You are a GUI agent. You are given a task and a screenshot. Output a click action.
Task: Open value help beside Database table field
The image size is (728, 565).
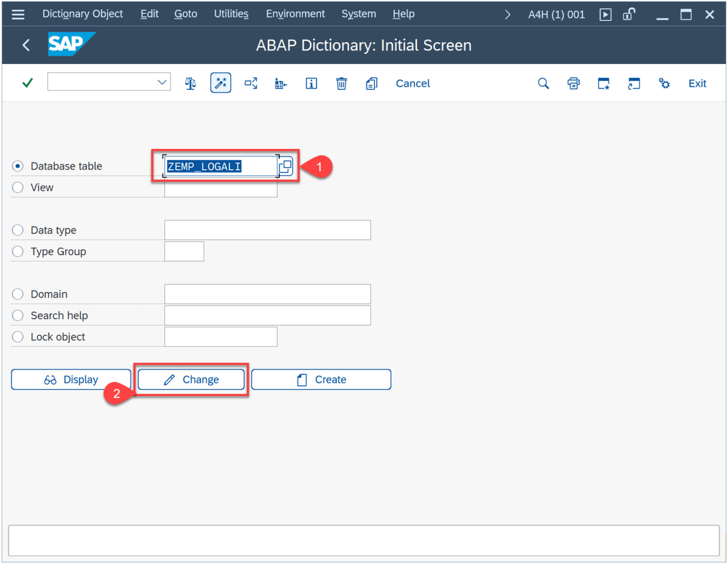coord(285,166)
